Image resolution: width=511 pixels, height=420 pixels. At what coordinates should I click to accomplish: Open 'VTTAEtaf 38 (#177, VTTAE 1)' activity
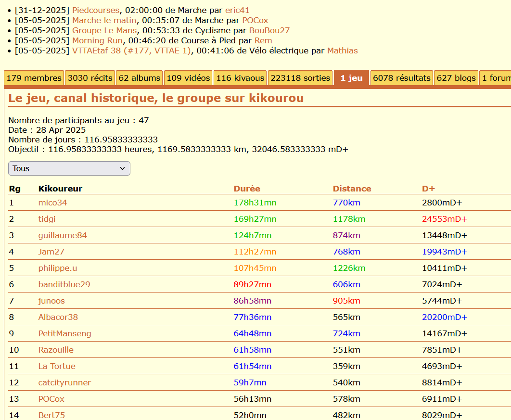coord(132,51)
